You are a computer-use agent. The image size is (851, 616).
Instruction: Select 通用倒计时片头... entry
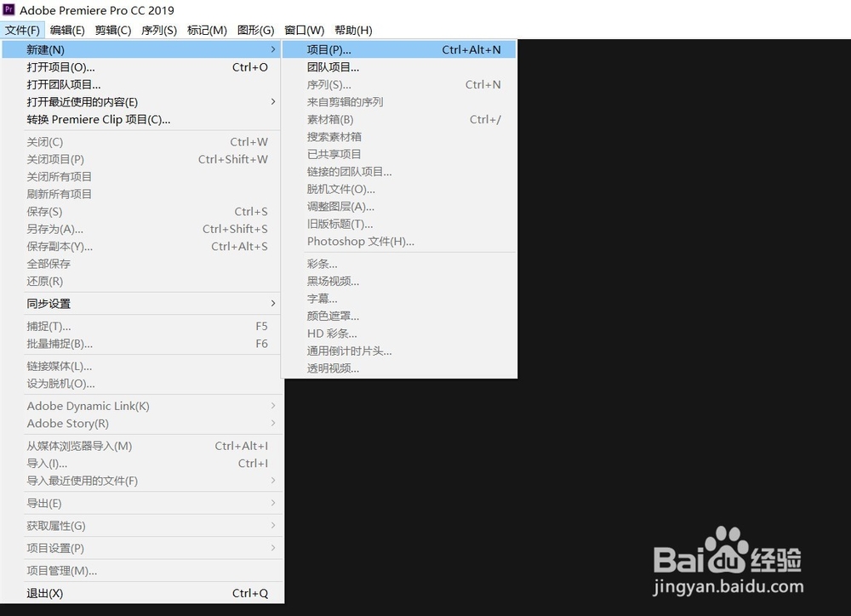(399, 351)
